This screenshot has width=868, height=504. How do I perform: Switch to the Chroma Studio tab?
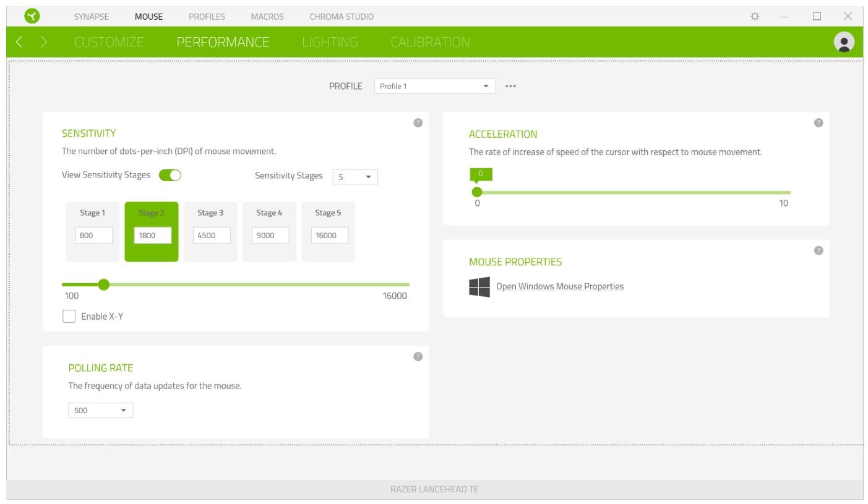[x=342, y=15]
